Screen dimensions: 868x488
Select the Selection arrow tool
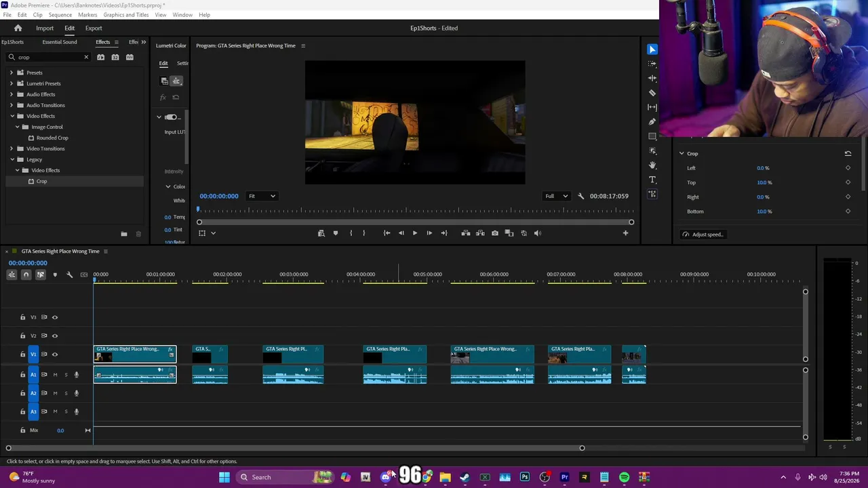(652, 49)
